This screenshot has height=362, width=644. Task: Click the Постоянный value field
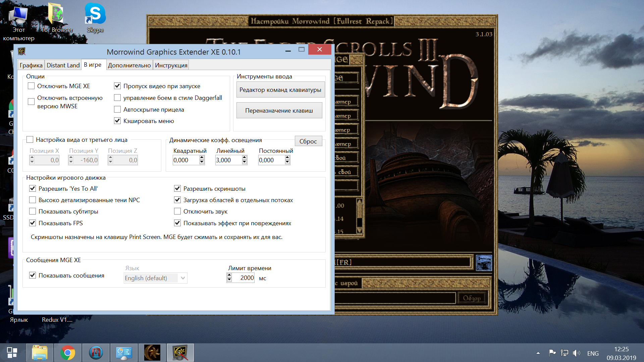coord(271,160)
